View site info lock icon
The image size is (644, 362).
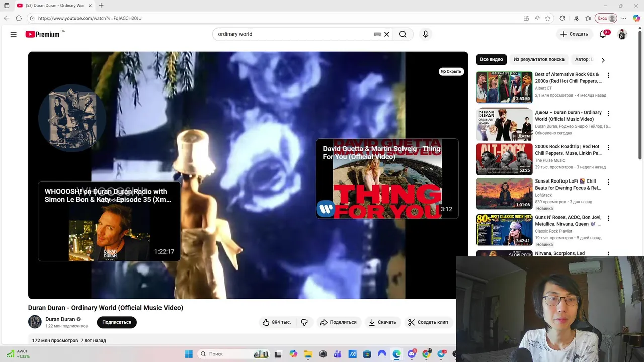(x=32, y=18)
